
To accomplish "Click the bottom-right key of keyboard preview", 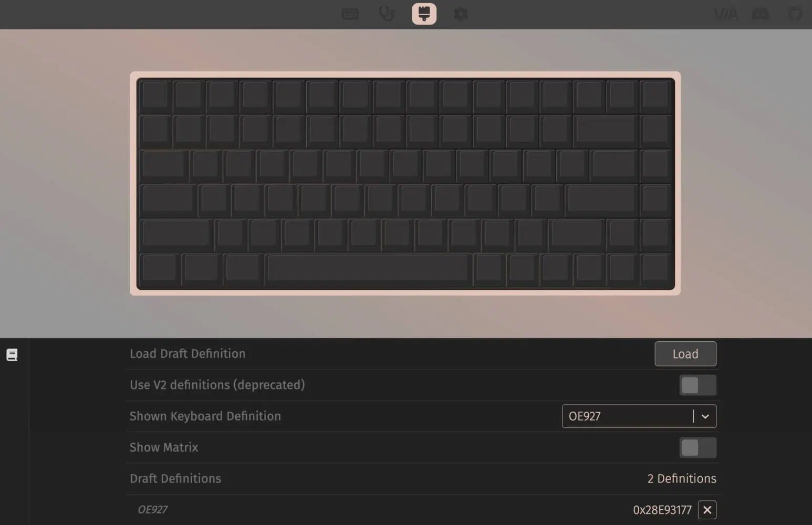I will pos(656,269).
